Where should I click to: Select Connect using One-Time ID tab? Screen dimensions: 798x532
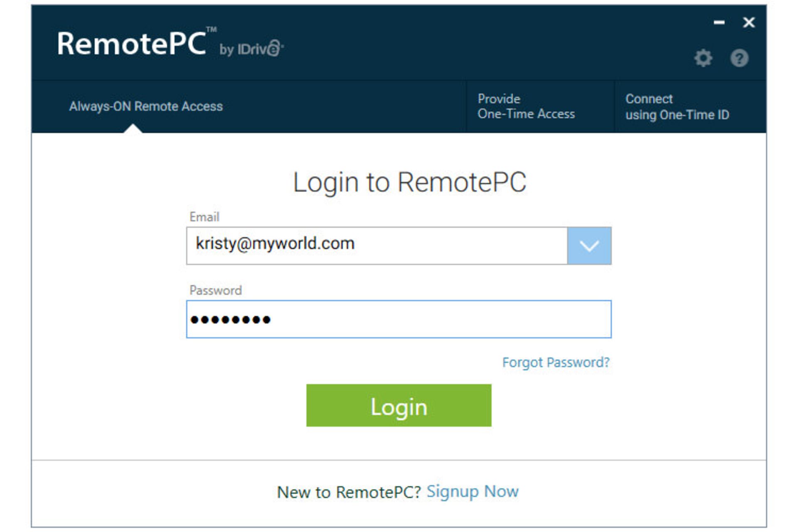coord(677,106)
